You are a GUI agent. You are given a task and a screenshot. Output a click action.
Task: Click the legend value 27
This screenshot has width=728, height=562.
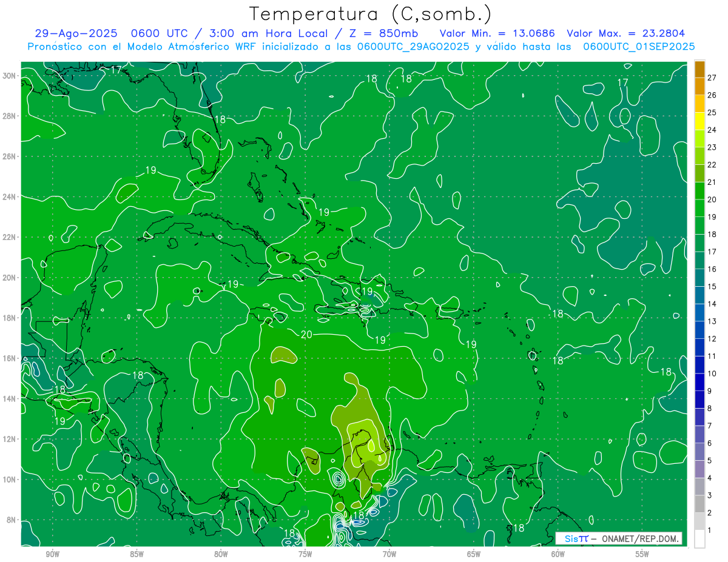[712, 77]
